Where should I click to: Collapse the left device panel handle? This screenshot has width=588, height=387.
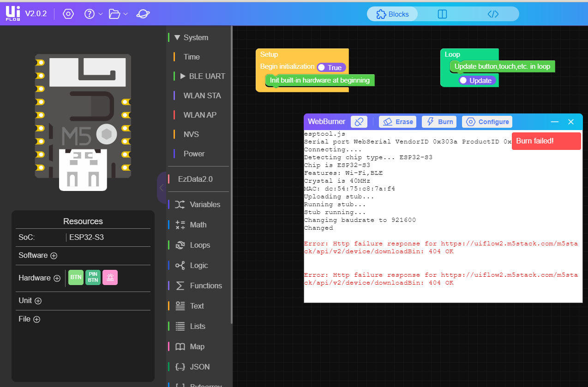(161, 188)
